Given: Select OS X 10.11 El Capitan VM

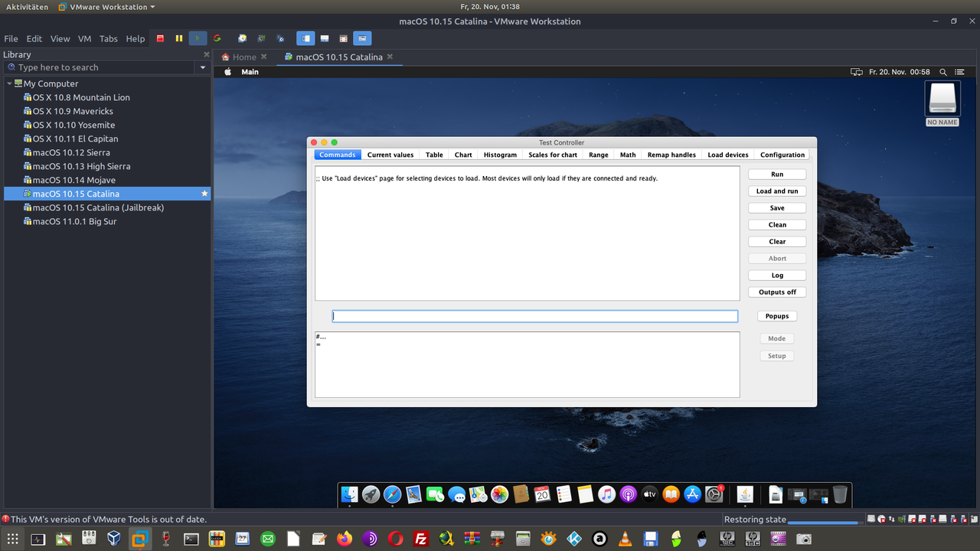Looking at the screenshot, I should 75,139.
